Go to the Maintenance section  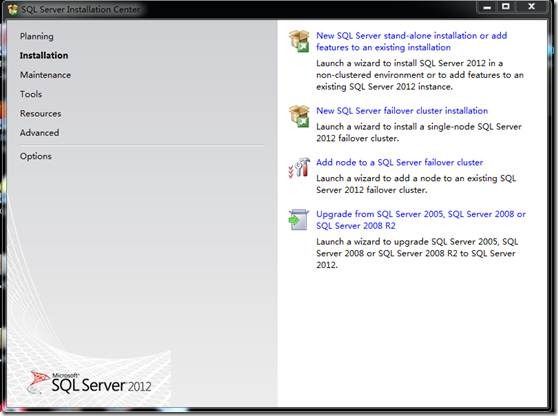(45, 75)
